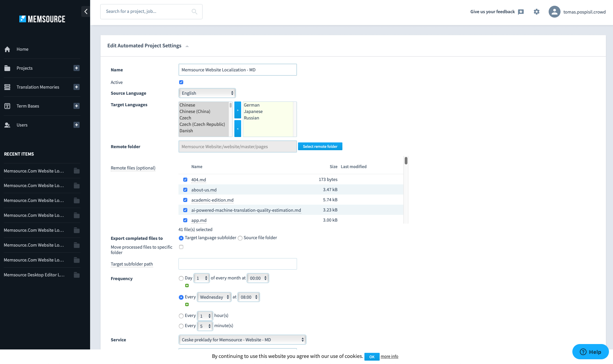This screenshot has width=613, height=364.
Task: Open the weekly time 08:00 dropdown
Action: tap(249, 297)
